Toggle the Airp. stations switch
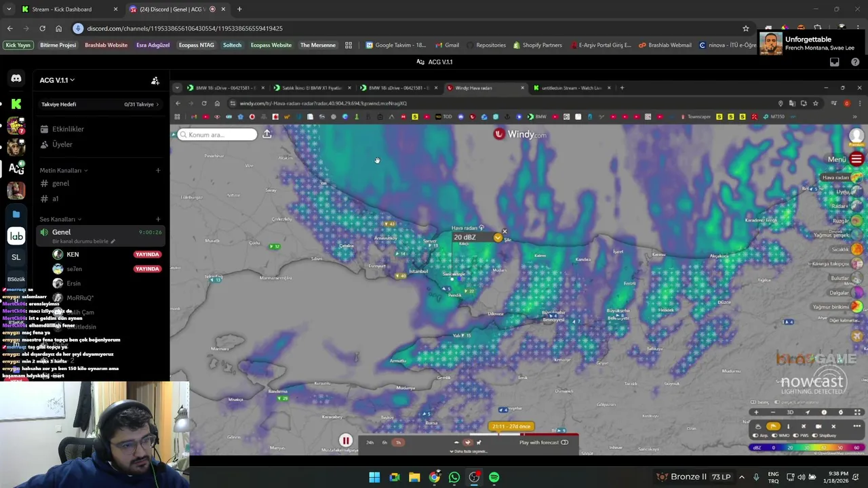The width and height of the screenshot is (868, 488). click(x=755, y=435)
